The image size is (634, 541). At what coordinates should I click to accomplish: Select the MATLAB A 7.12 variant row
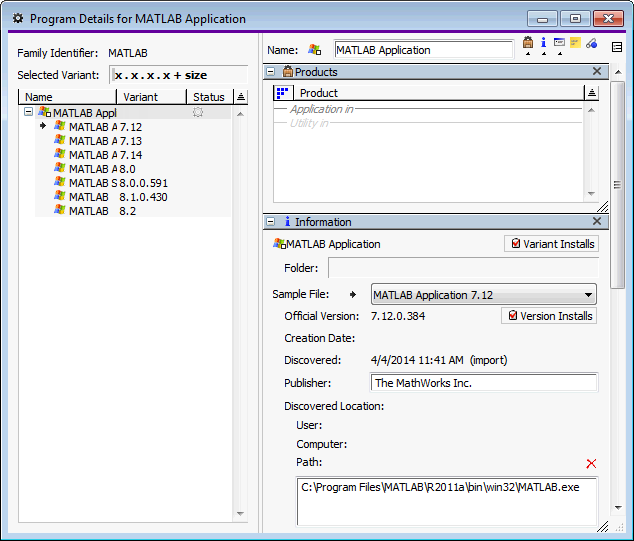coord(133,127)
